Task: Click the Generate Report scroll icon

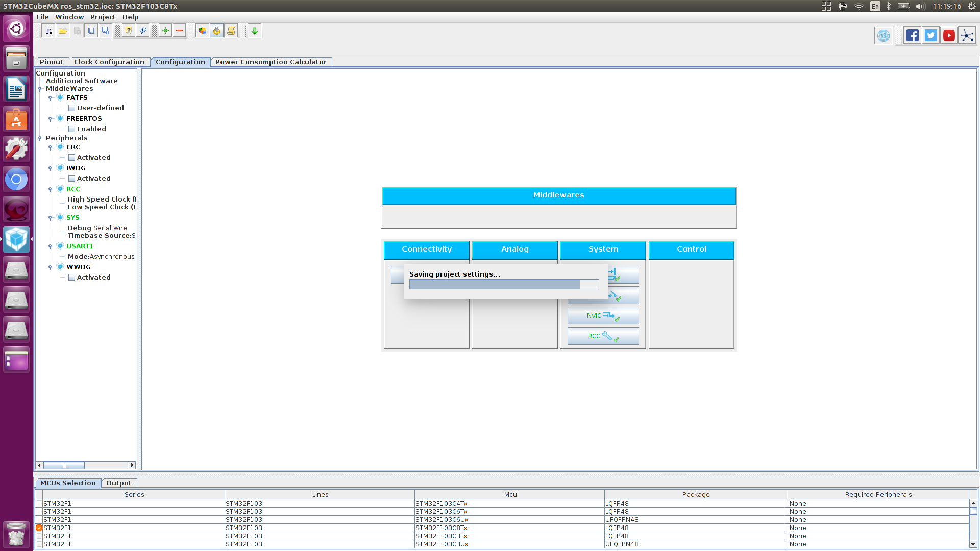Action: (x=231, y=31)
